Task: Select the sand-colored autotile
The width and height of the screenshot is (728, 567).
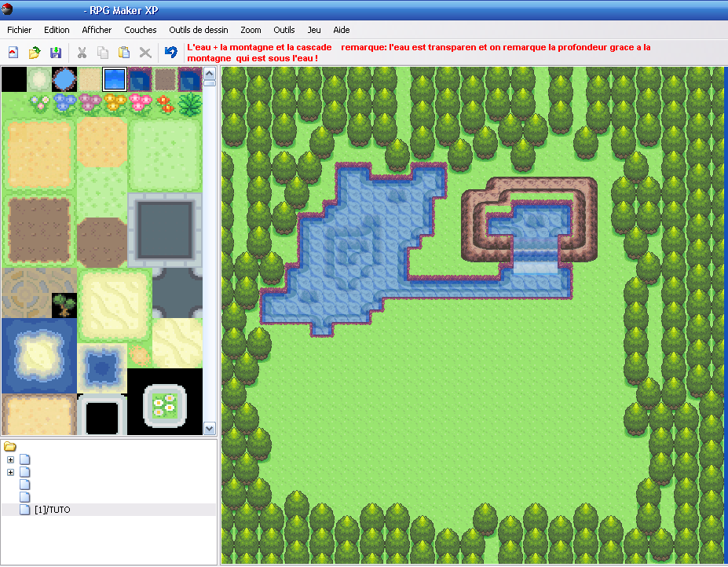Action: tap(90, 79)
